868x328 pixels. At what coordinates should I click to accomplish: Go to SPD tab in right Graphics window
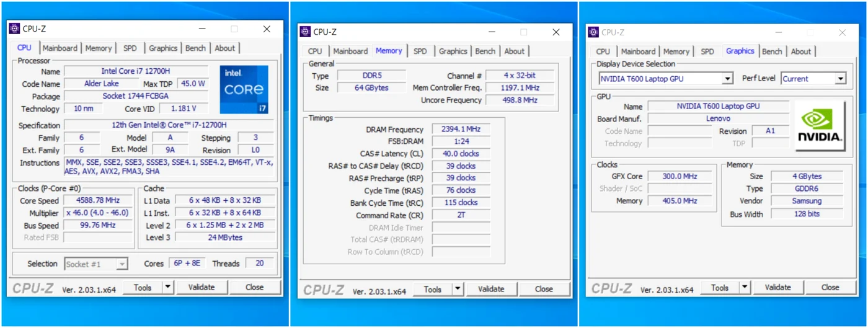[707, 51]
